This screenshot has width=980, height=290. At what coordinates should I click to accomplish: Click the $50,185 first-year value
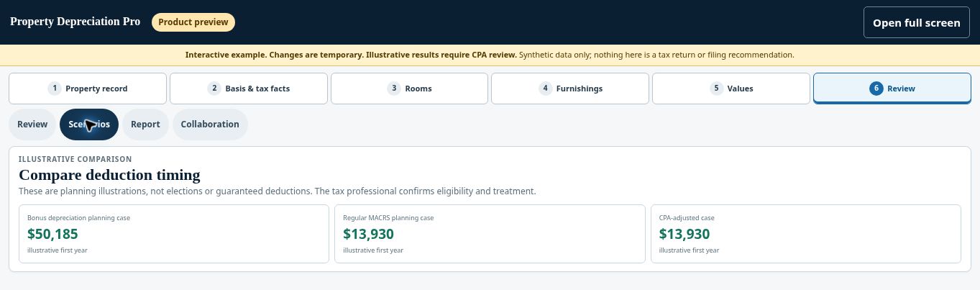(52, 234)
